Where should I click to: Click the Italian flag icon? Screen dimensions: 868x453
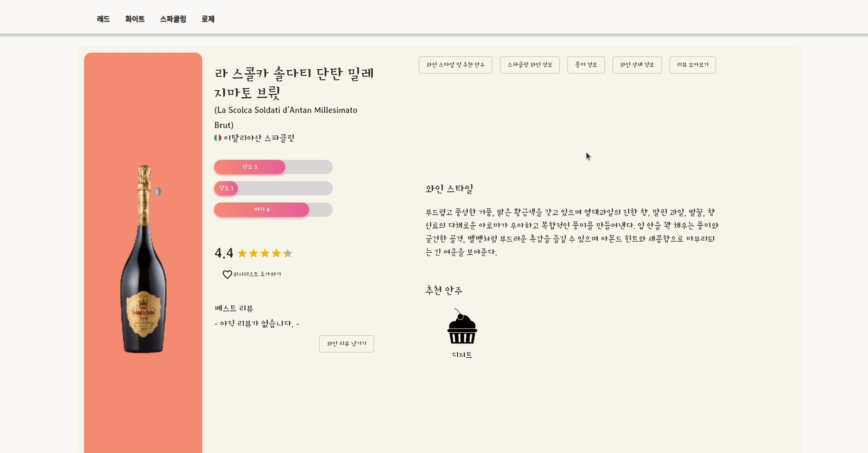[x=217, y=138]
